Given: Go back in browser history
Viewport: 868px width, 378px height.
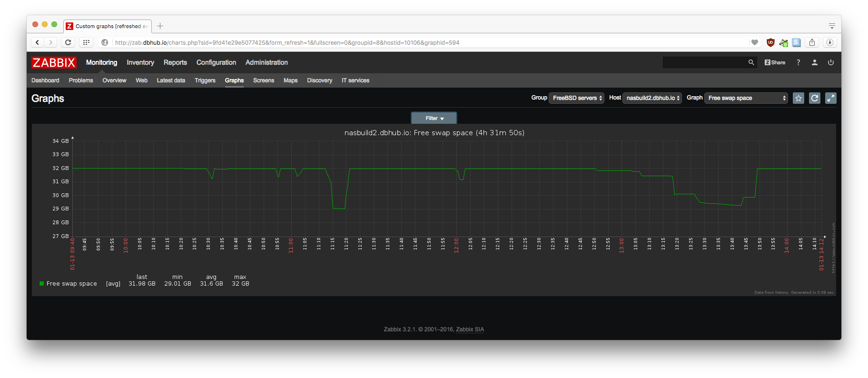Looking at the screenshot, I should [x=38, y=42].
